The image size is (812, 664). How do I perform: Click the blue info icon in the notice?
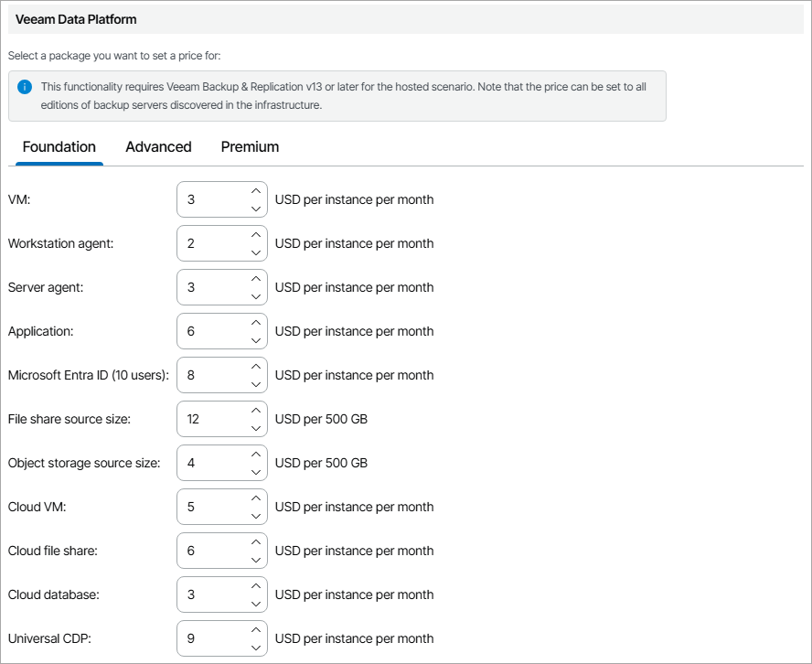(25, 87)
